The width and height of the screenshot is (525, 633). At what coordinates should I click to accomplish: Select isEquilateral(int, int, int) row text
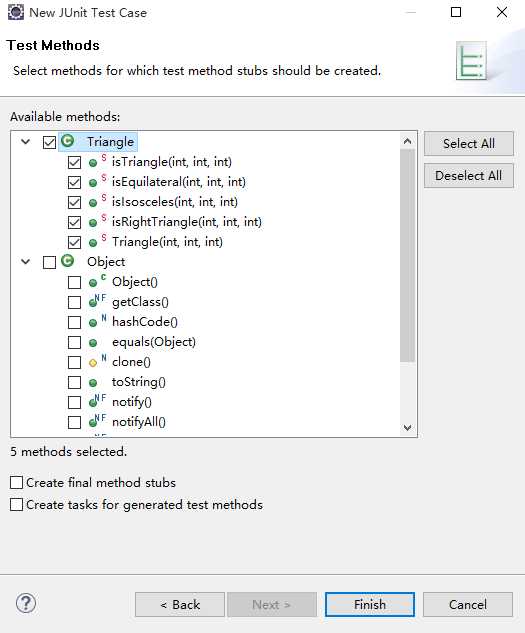click(178, 182)
